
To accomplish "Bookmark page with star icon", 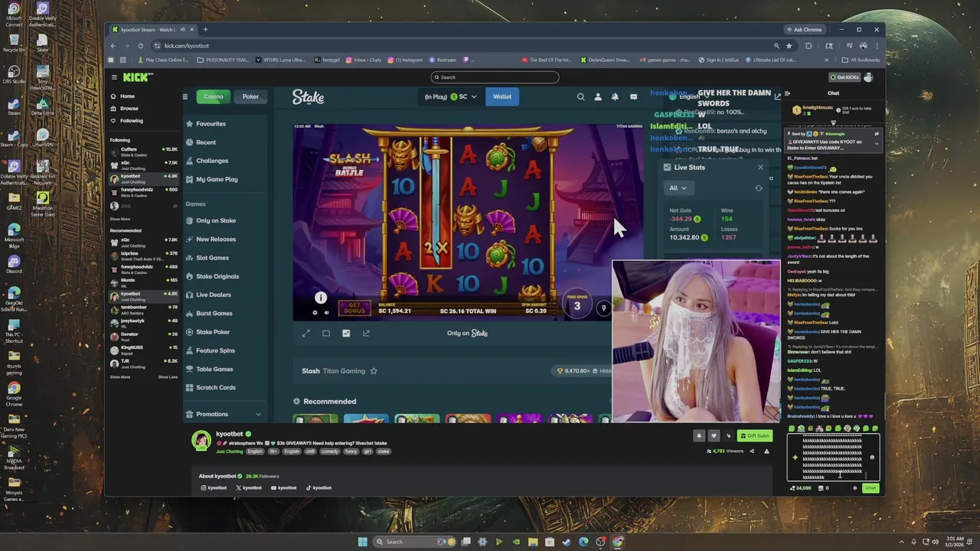I will pos(789,46).
